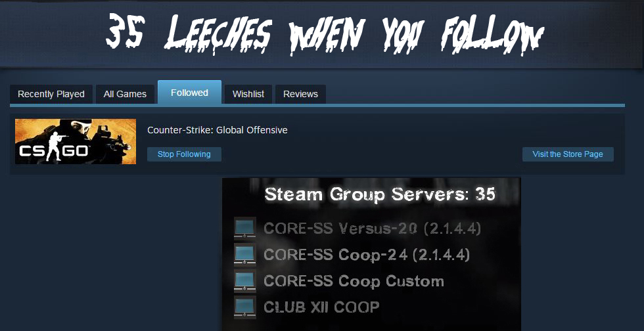The image size is (644, 331).
Task: Switch to the Recently Played tab
Action: click(51, 94)
